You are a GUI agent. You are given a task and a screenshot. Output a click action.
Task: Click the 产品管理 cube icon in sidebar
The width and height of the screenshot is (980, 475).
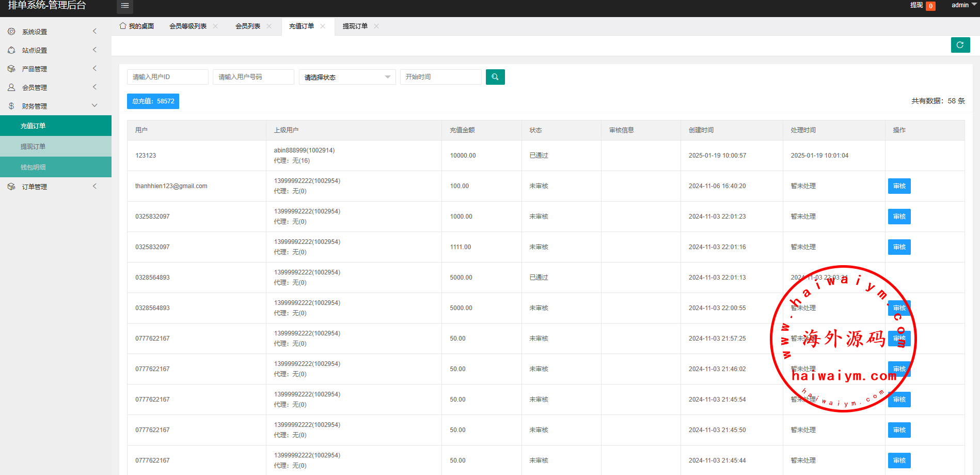[11, 69]
